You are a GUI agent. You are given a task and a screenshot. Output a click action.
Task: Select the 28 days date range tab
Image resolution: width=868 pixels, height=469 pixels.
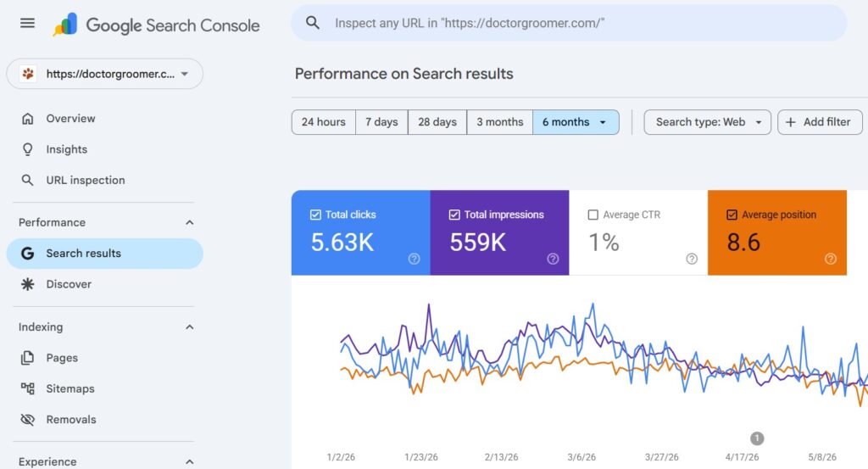[x=437, y=122]
